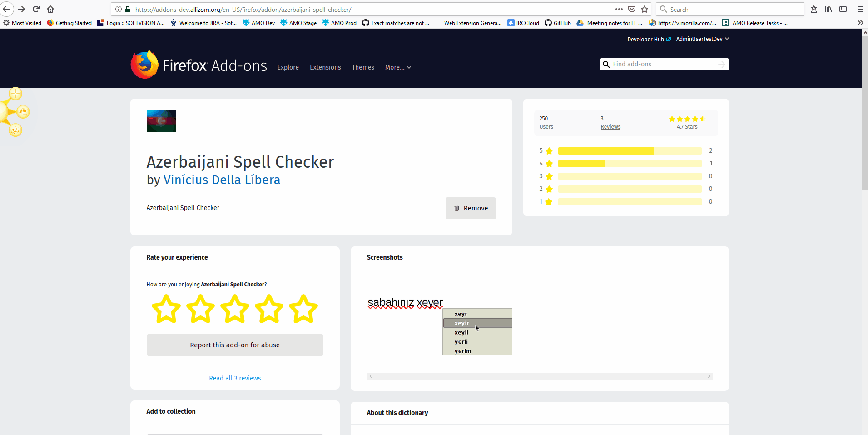This screenshot has height=435, width=868.
Task: Click into the Find add-ons search field
Action: pyautogui.click(x=664, y=65)
